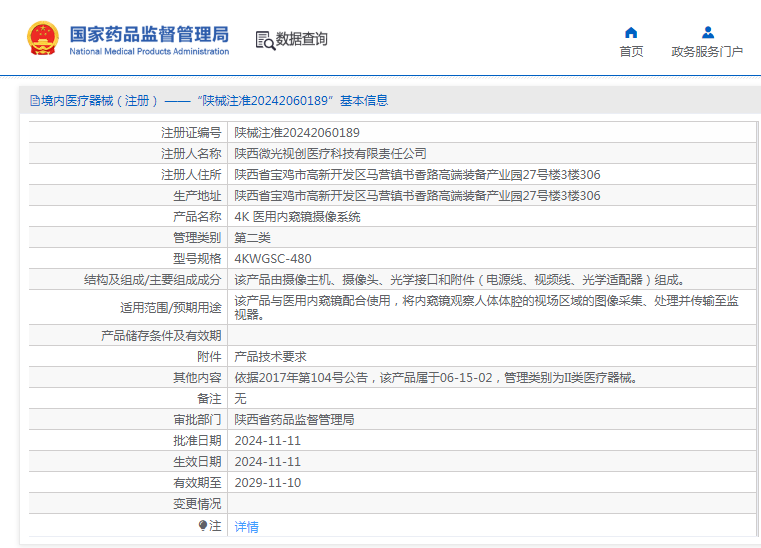Click the 生产地址 address value
The image size is (761, 548).
417,196
